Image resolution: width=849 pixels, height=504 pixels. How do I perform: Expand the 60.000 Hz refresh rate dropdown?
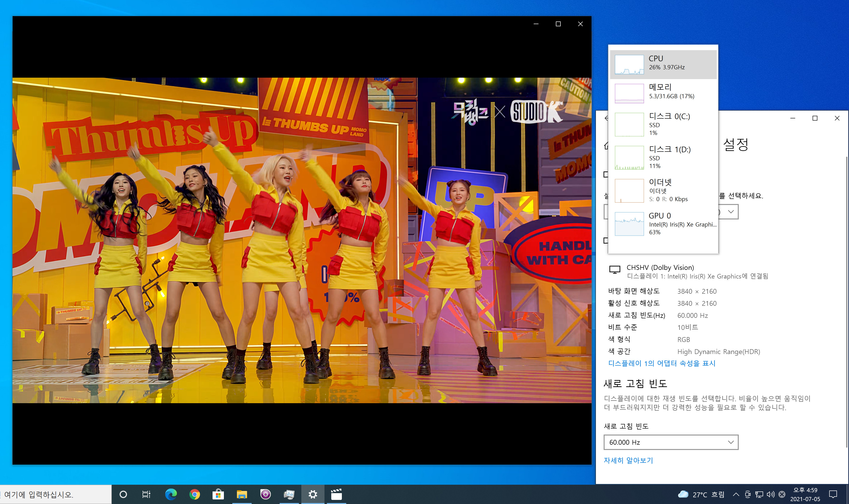(x=671, y=442)
